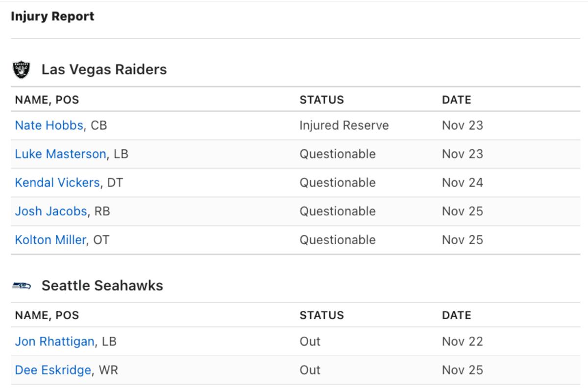Click Raiders table STATUS column header
This screenshot has width=588, height=392.
(x=321, y=100)
